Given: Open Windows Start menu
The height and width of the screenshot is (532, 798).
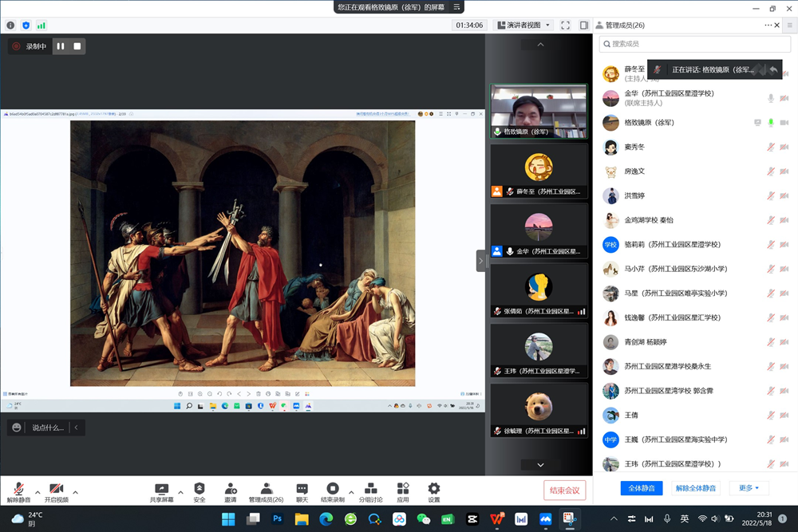Looking at the screenshot, I should (x=228, y=518).
